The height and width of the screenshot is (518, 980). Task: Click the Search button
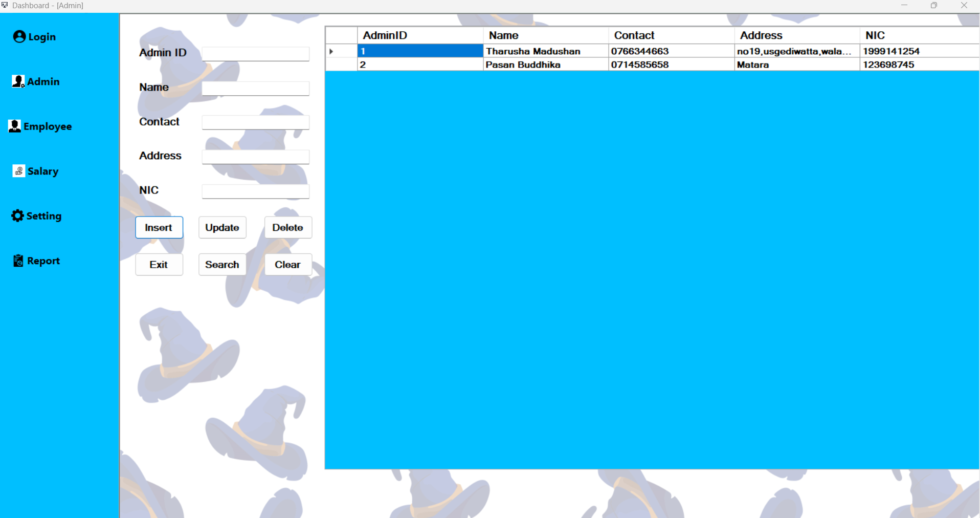222,265
